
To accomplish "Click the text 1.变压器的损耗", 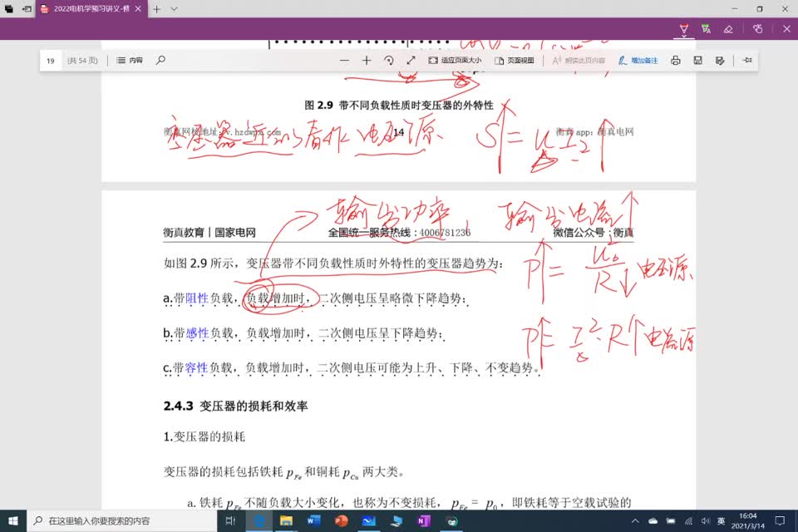I will pos(204,436).
